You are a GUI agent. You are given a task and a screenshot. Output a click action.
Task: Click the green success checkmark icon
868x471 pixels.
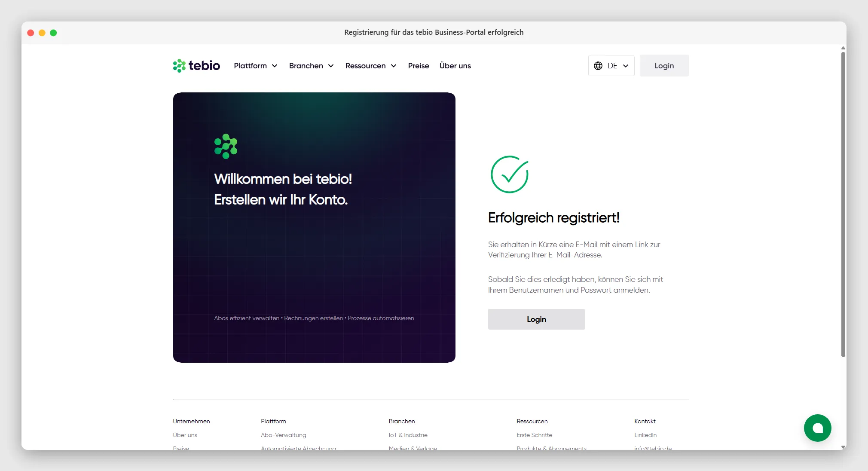coord(510,174)
